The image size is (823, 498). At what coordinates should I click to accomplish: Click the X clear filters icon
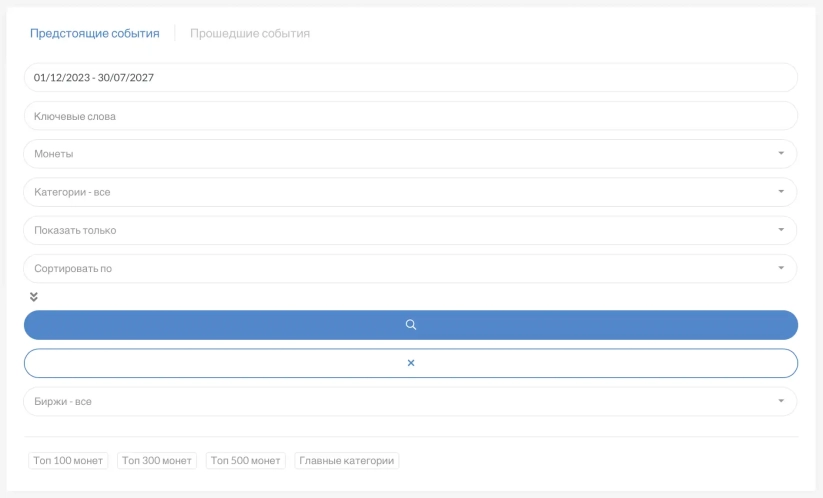click(x=410, y=363)
